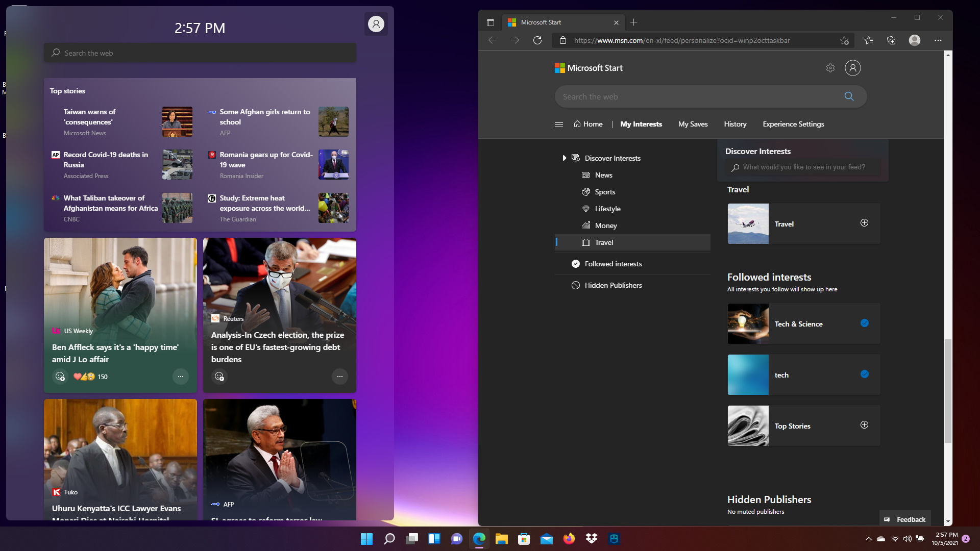Image resolution: width=980 pixels, height=551 pixels.
Task: Unfollow the Tech & Science interest
Action: click(x=865, y=323)
